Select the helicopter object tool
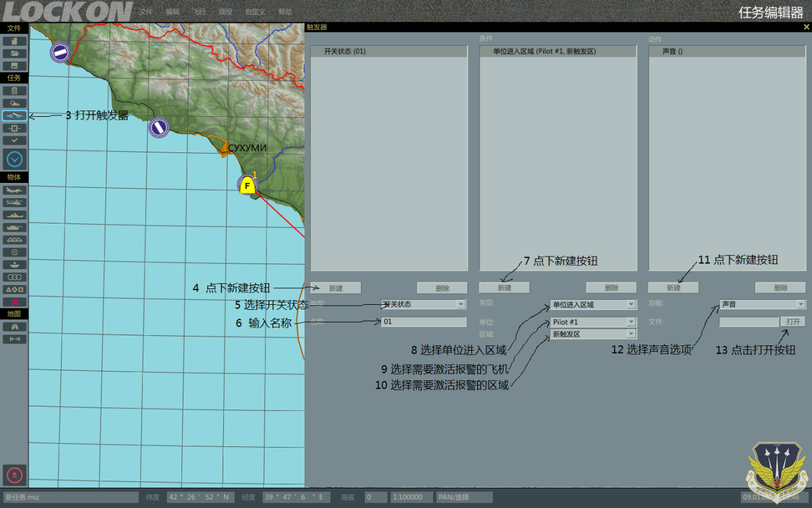 14,203
